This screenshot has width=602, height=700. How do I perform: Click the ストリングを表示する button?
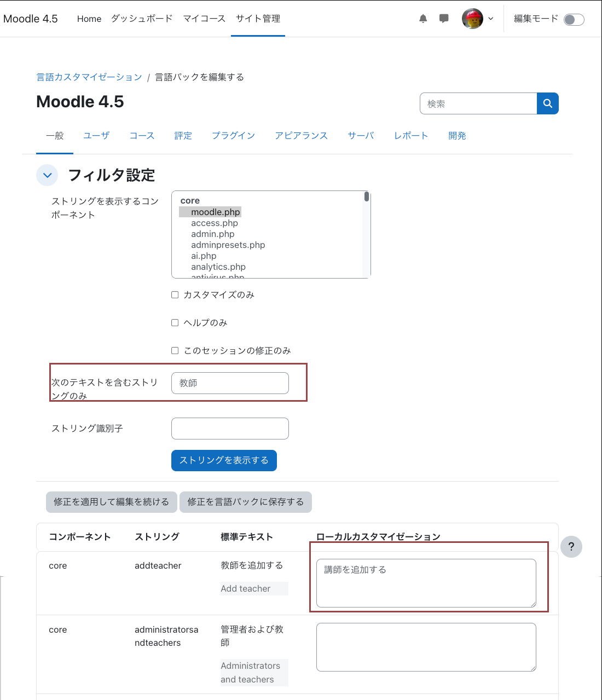pyautogui.click(x=224, y=460)
